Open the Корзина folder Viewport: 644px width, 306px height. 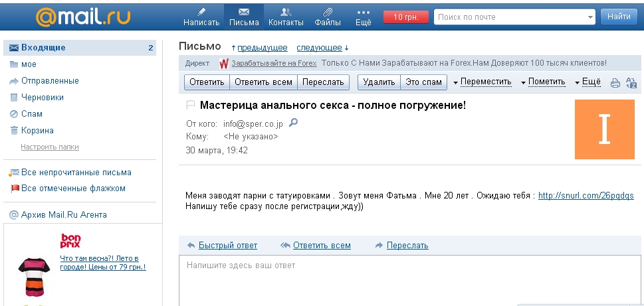37,131
